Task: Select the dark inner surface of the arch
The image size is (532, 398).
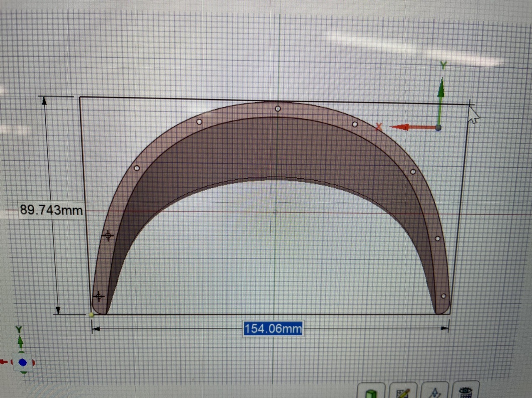Action: tap(274, 150)
